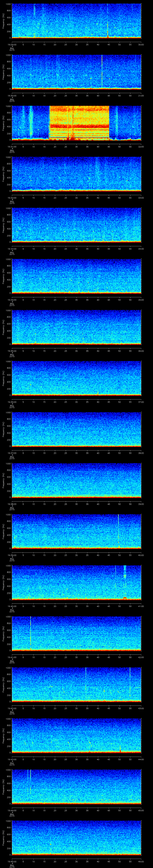Click the 19:40:00 start time label
Viewport: 153px width, 868px height.
point(12,606)
